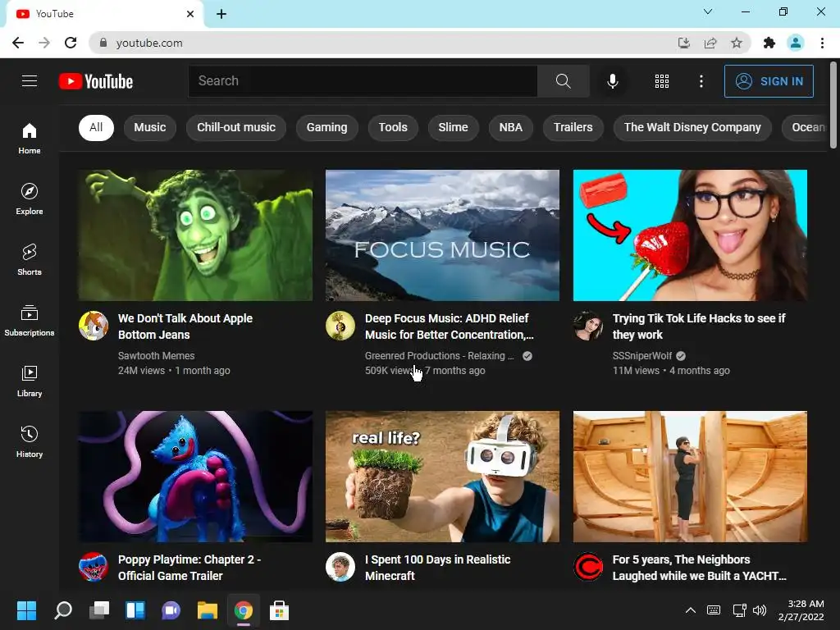Open 'For 5 years, The Neighbors' title

tap(699, 568)
